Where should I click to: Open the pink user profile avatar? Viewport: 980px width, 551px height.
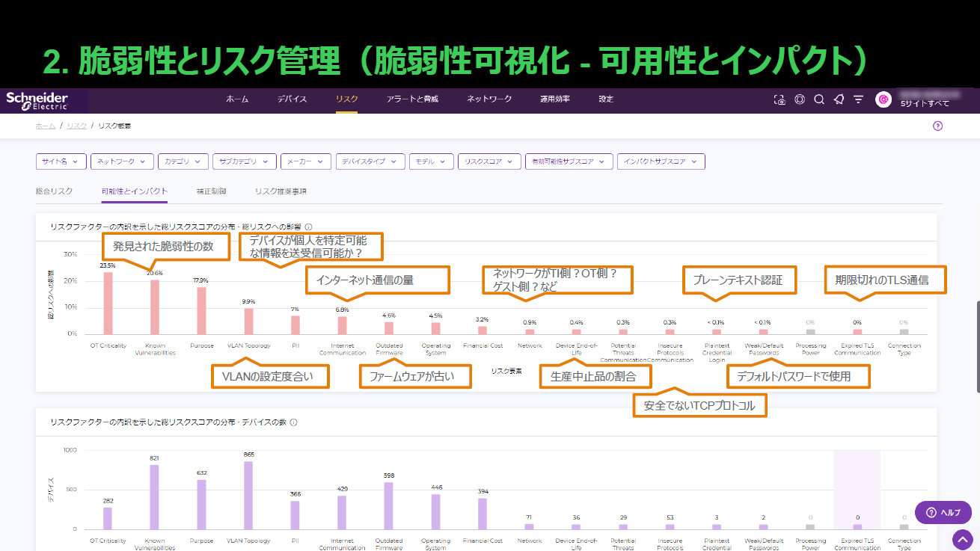coord(883,99)
